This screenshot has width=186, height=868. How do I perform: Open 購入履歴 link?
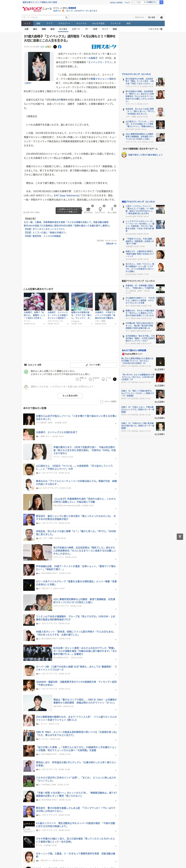[x=152, y=18]
